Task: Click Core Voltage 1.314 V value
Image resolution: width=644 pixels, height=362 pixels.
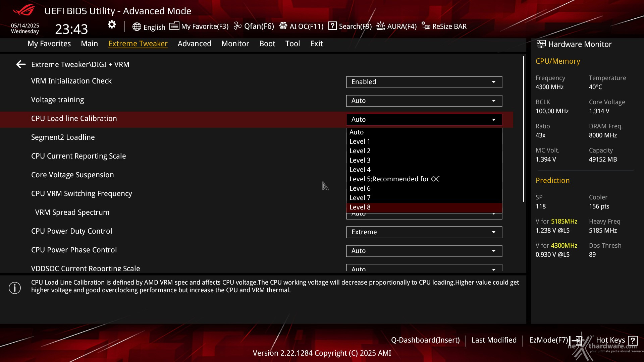Action: click(x=599, y=111)
